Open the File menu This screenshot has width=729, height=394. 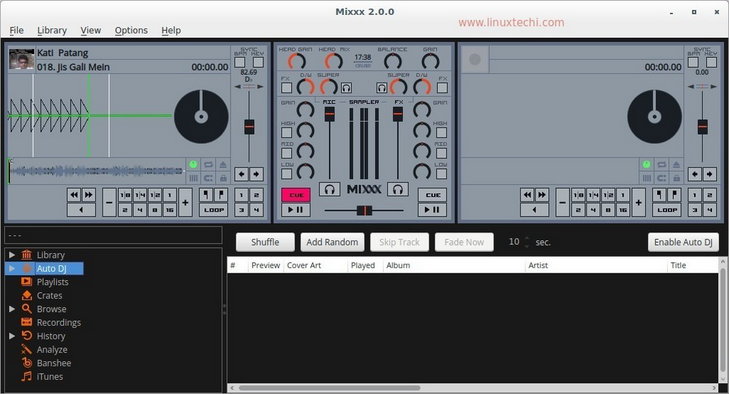(x=16, y=30)
